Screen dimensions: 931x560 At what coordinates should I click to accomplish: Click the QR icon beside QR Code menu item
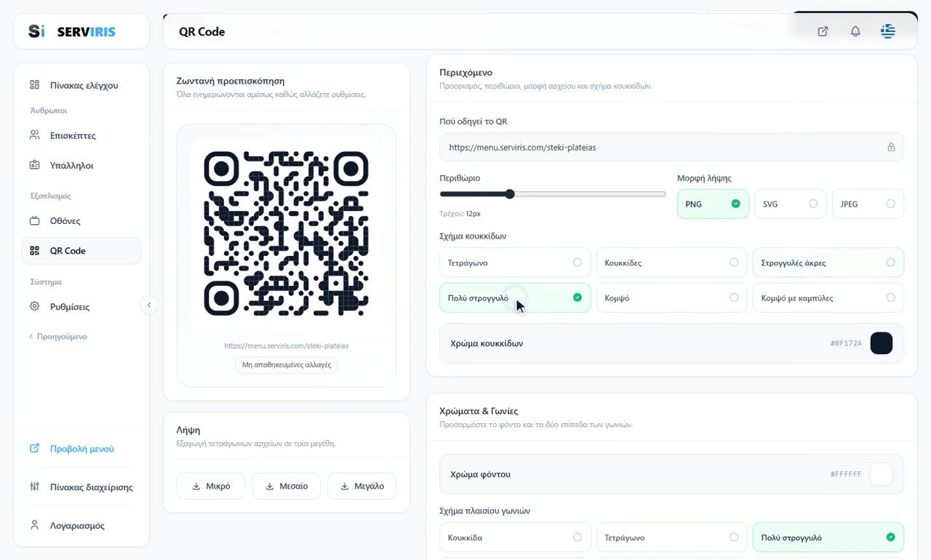[34, 251]
